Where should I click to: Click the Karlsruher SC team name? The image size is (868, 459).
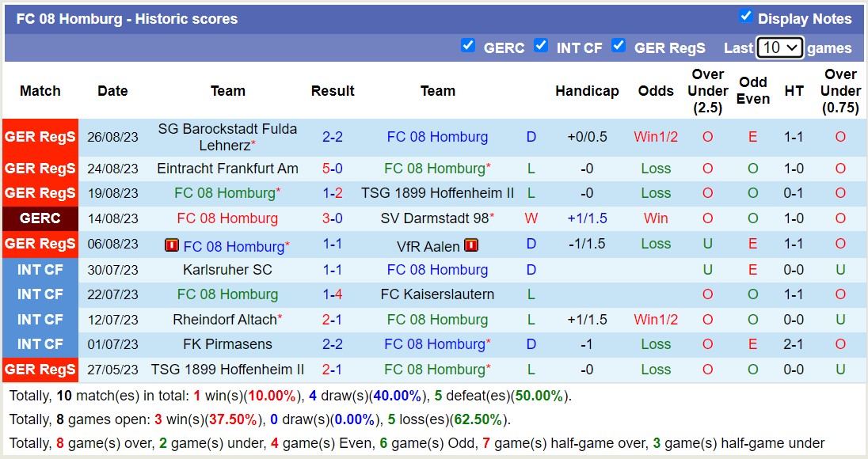[x=227, y=270]
